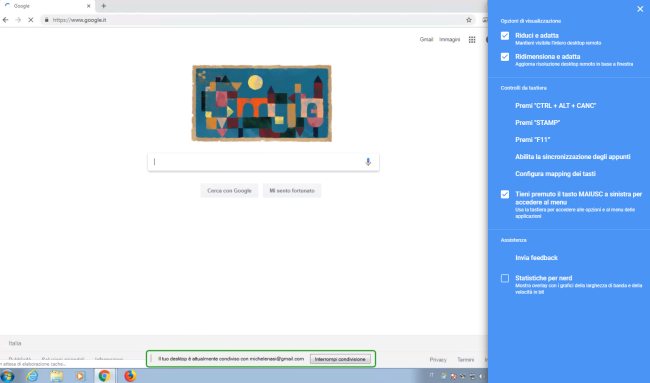
Task: Open the Windows Start menu
Action: pos(7,376)
